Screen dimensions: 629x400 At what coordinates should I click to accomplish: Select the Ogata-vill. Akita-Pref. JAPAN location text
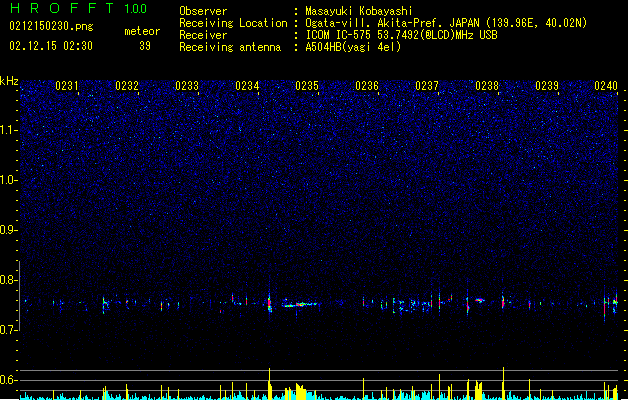(446, 23)
